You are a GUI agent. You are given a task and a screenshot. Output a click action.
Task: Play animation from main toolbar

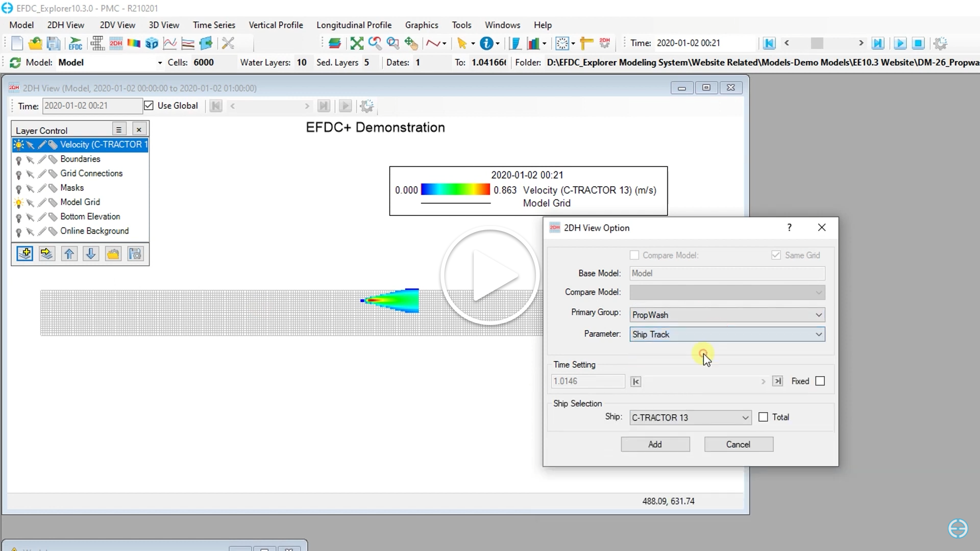(x=900, y=43)
